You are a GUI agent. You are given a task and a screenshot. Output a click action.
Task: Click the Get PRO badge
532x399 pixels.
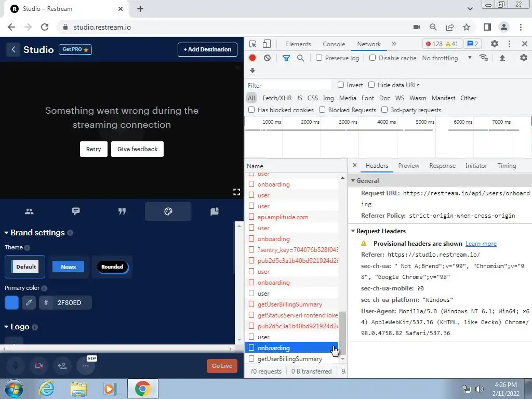point(75,49)
